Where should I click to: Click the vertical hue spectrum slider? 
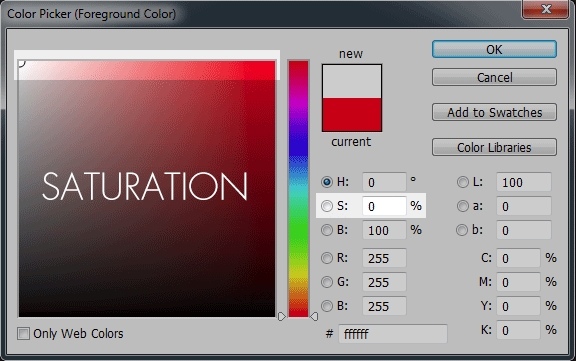pyautogui.click(x=298, y=188)
